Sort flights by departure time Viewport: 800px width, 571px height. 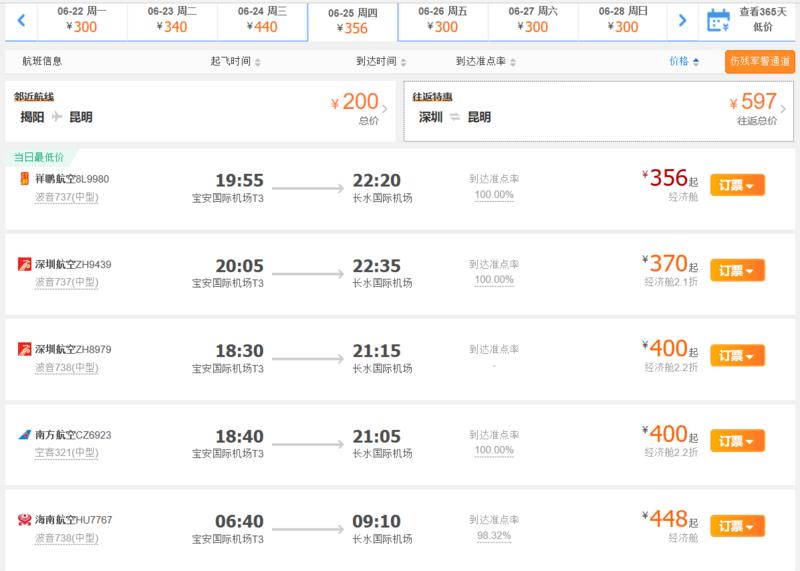235,61
